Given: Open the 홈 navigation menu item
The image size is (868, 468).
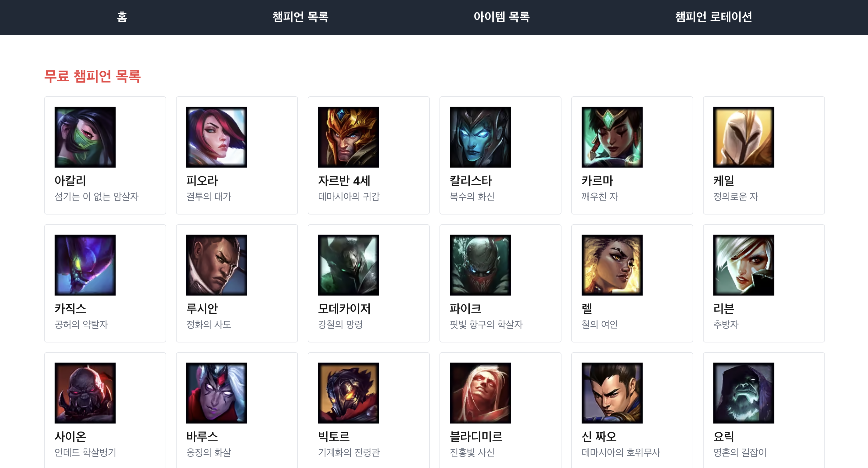Looking at the screenshot, I should [x=122, y=17].
